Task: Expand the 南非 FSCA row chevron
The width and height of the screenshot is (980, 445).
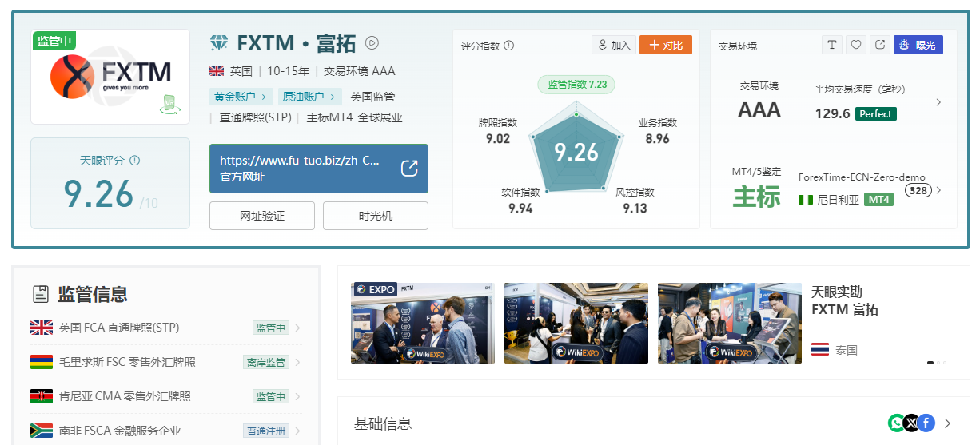Action: point(297,431)
